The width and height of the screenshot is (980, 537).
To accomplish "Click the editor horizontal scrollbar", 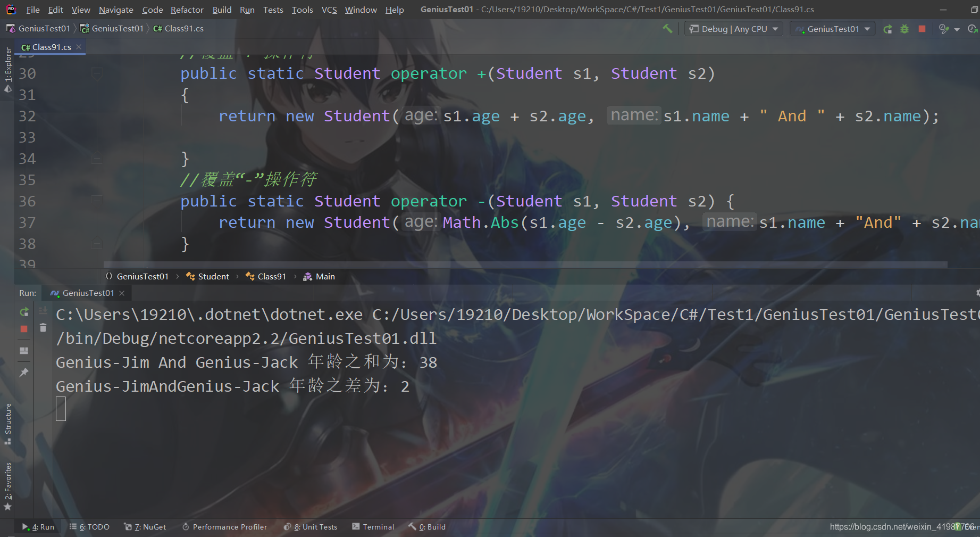I will pyautogui.click(x=525, y=265).
